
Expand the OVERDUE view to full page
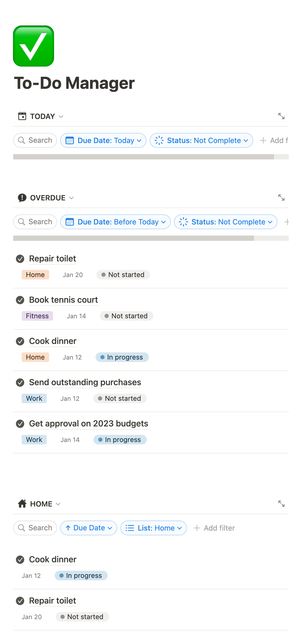[x=281, y=197]
